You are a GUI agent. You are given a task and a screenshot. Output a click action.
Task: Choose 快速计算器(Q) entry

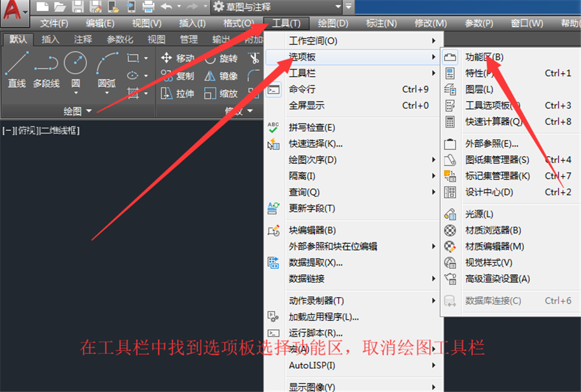pyautogui.click(x=511, y=121)
